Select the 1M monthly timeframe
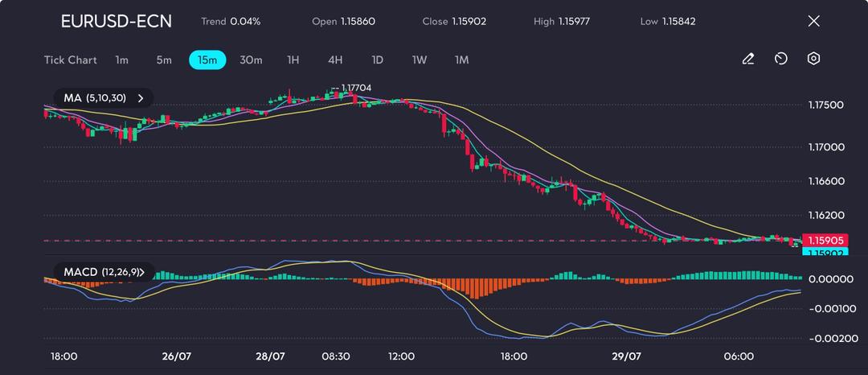 click(461, 60)
